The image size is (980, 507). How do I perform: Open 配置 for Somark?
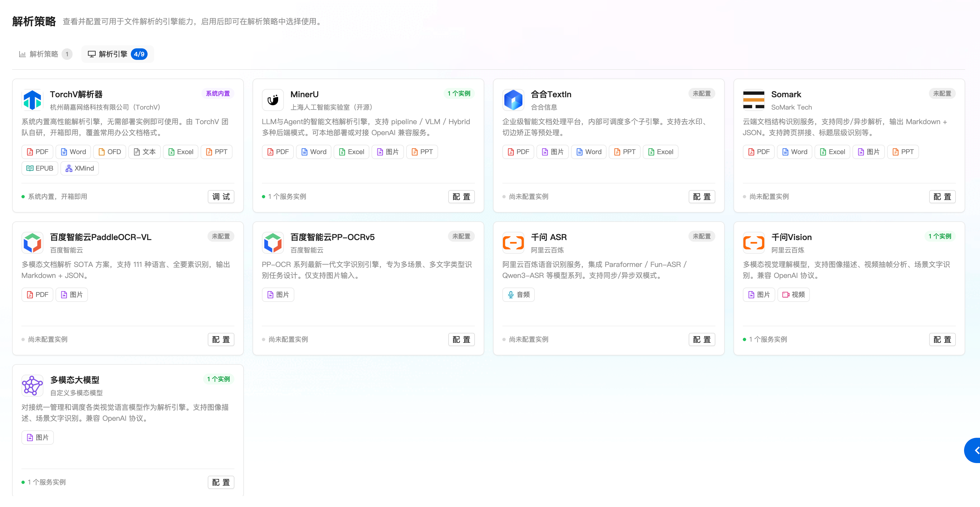tap(942, 197)
